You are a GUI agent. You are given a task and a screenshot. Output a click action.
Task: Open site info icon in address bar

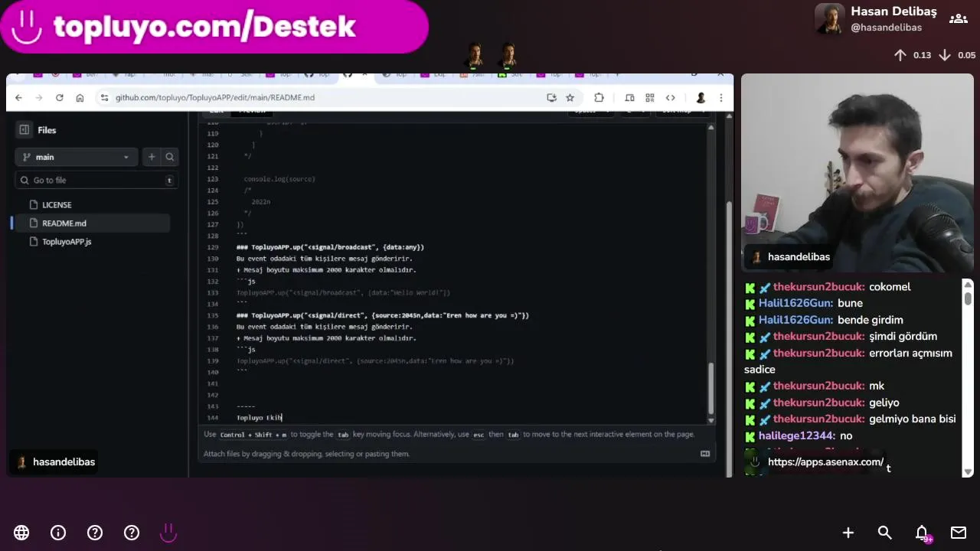point(104,97)
